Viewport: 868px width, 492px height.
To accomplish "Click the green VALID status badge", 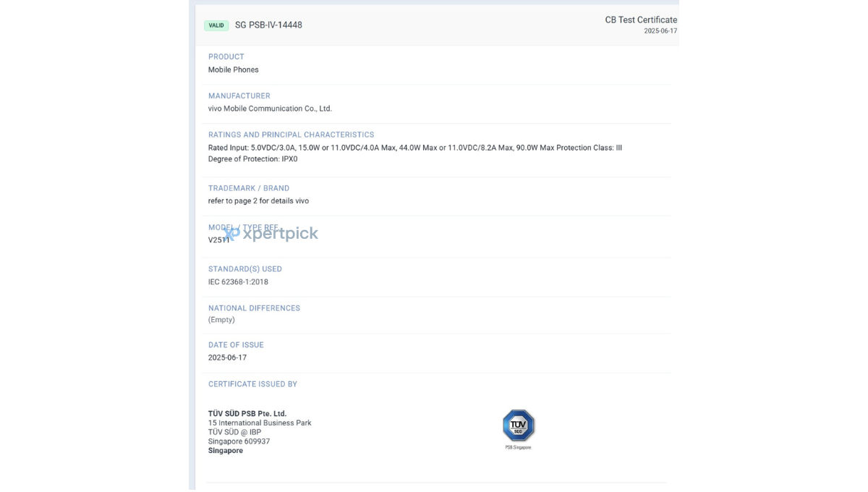I will point(216,25).
